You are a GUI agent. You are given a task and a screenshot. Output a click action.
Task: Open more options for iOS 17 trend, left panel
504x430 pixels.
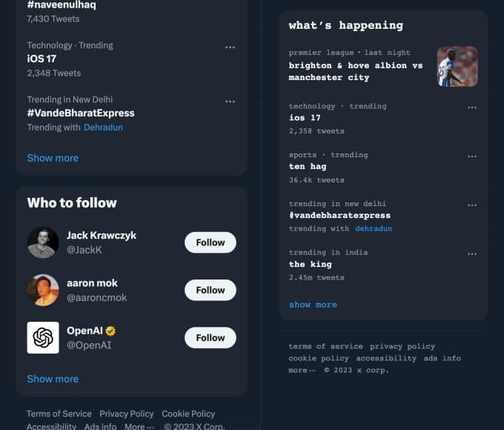click(x=230, y=47)
